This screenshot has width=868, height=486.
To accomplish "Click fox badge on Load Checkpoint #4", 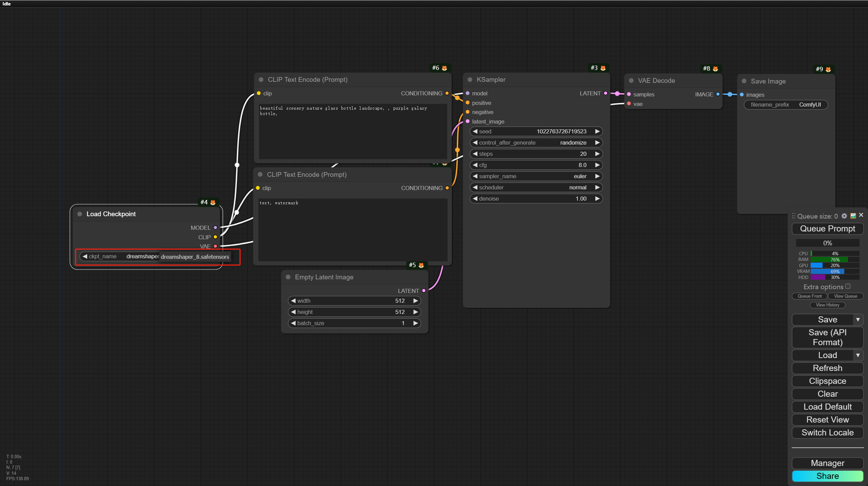I will tap(213, 203).
